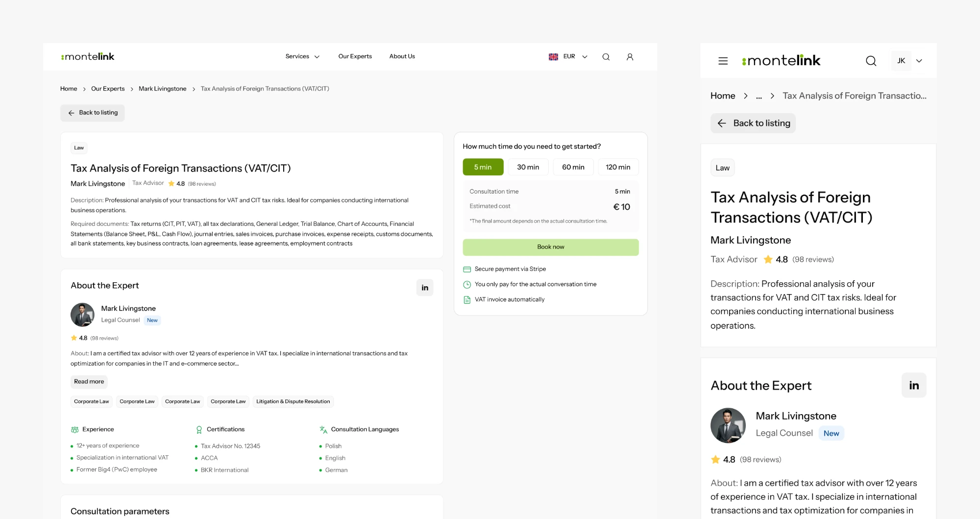The height and width of the screenshot is (519, 980).
Task: Select the 120 min duration option
Action: pos(618,167)
